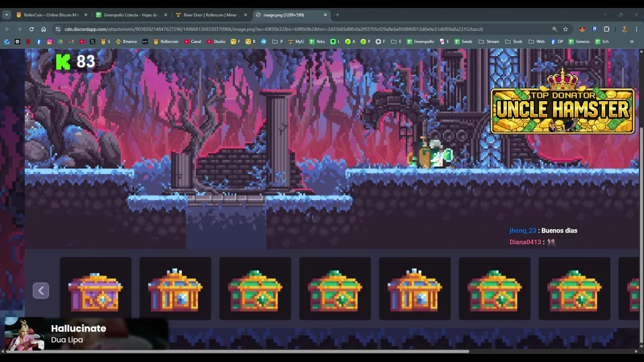Open Chrome three-dot menu

click(x=636, y=29)
